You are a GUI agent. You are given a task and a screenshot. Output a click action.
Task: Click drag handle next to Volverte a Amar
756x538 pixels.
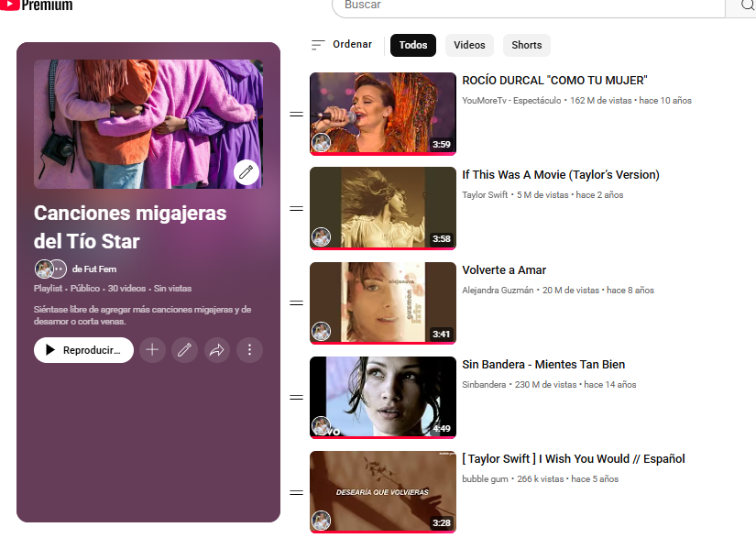(296, 303)
